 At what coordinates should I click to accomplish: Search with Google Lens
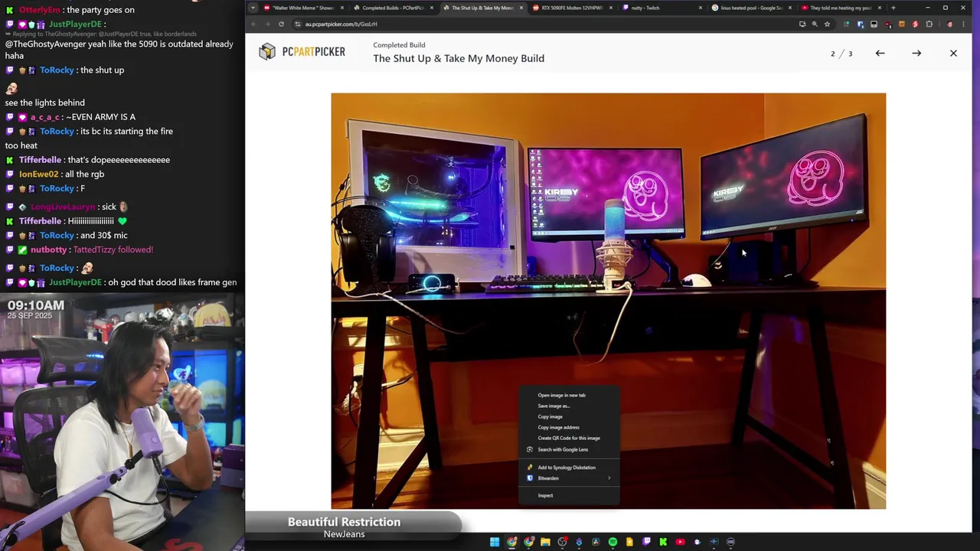[x=569, y=450]
